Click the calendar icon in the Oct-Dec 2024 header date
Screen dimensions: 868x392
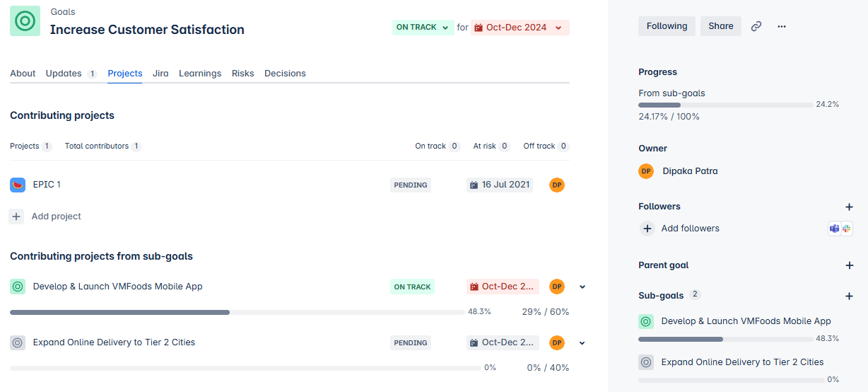tap(479, 28)
